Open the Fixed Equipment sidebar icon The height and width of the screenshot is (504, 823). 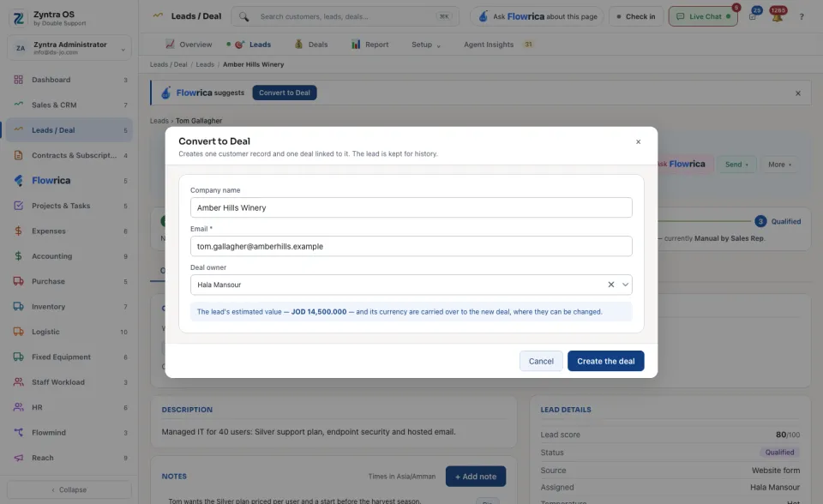click(x=18, y=357)
